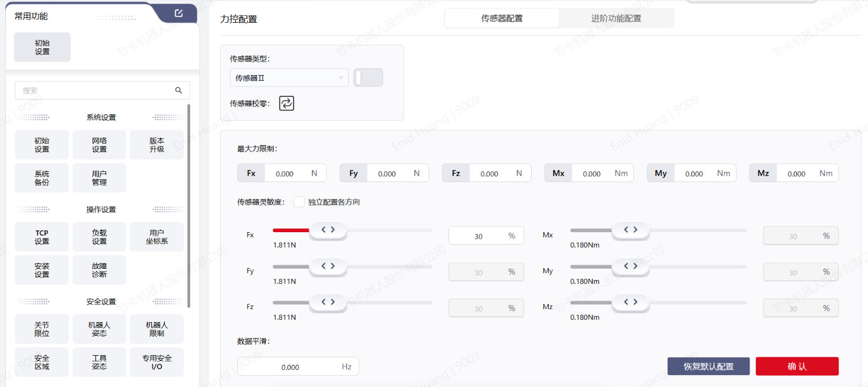Select the 传感器配置 tab

point(501,18)
